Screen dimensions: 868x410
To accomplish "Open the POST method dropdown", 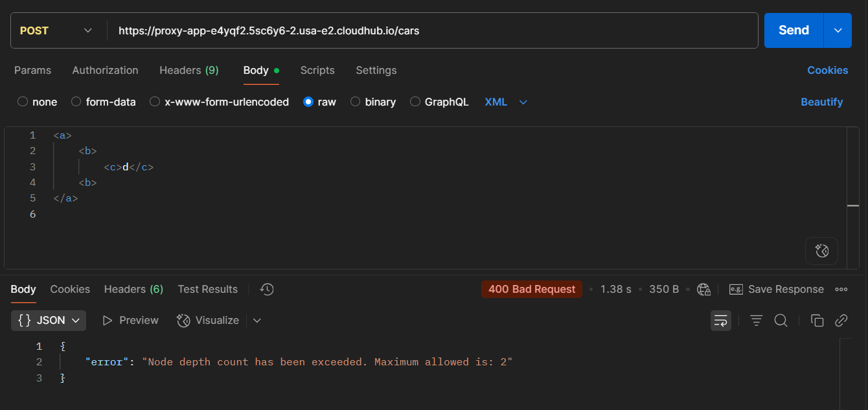I will point(57,30).
